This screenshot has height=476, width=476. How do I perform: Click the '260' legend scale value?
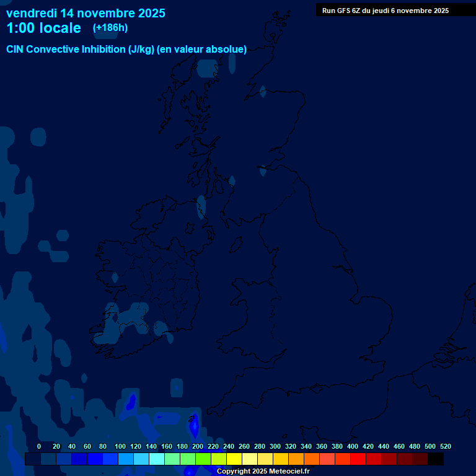click(x=244, y=446)
